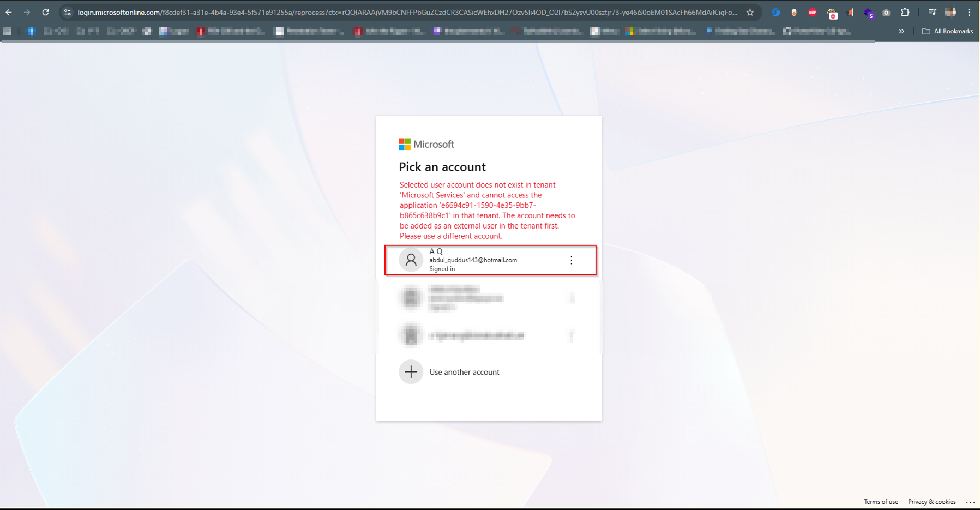Open options menu for A Q account

click(571, 260)
